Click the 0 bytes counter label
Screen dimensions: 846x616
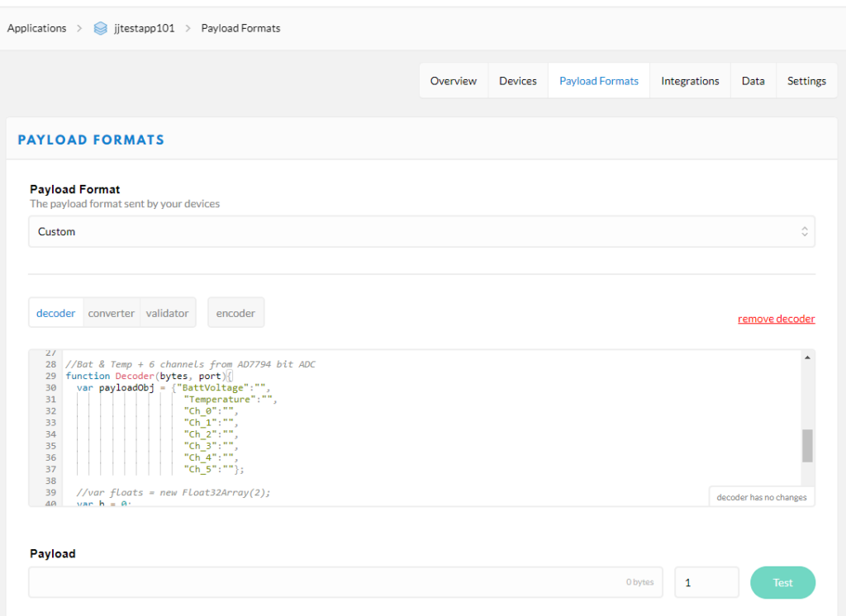[x=640, y=582]
